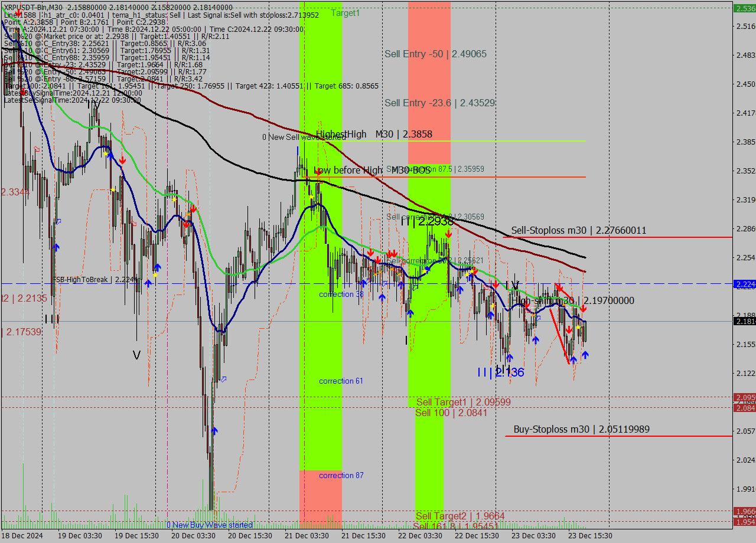The width and height of the screenshot is (756, 543).
Task: Click the '22 Dec 15:30' time axis label
Action: [x=476, y=536]
